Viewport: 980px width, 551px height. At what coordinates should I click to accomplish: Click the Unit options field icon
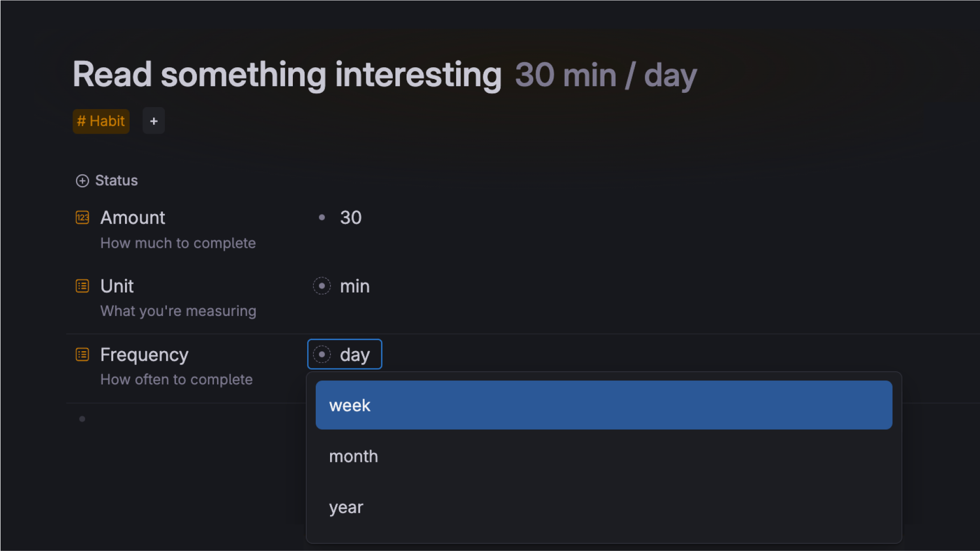(82, 286)
